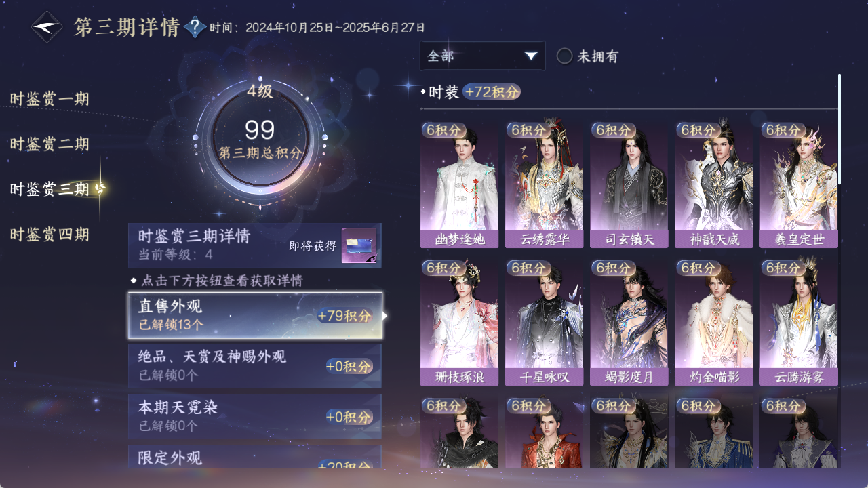
Task: Go to the 时鉴赏二期 tab
Action: 50,144
